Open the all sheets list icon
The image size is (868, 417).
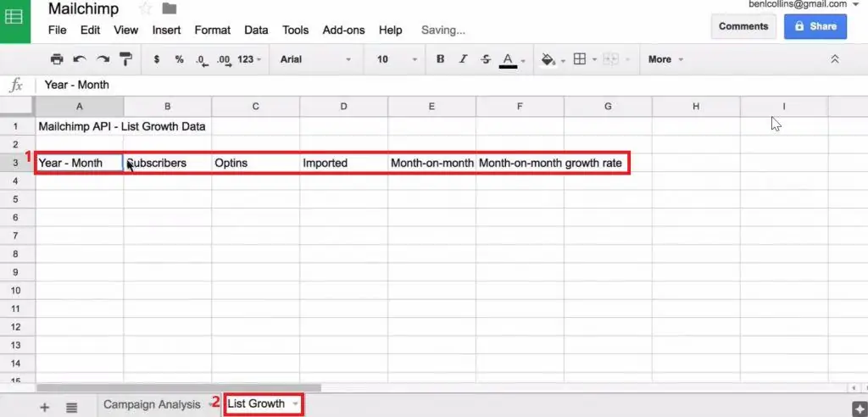click(x=71, y=408)
